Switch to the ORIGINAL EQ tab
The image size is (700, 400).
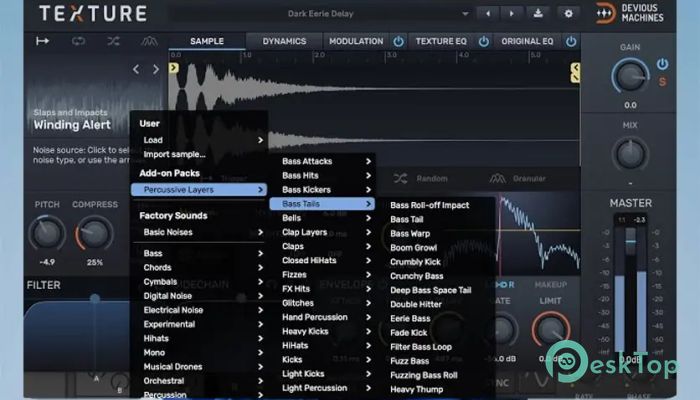click(x=527, y=41)
